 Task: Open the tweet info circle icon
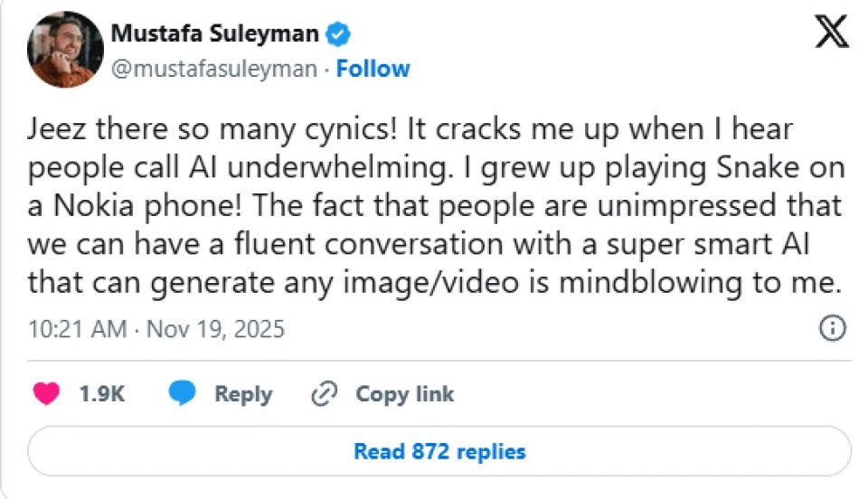coord(831,328)
